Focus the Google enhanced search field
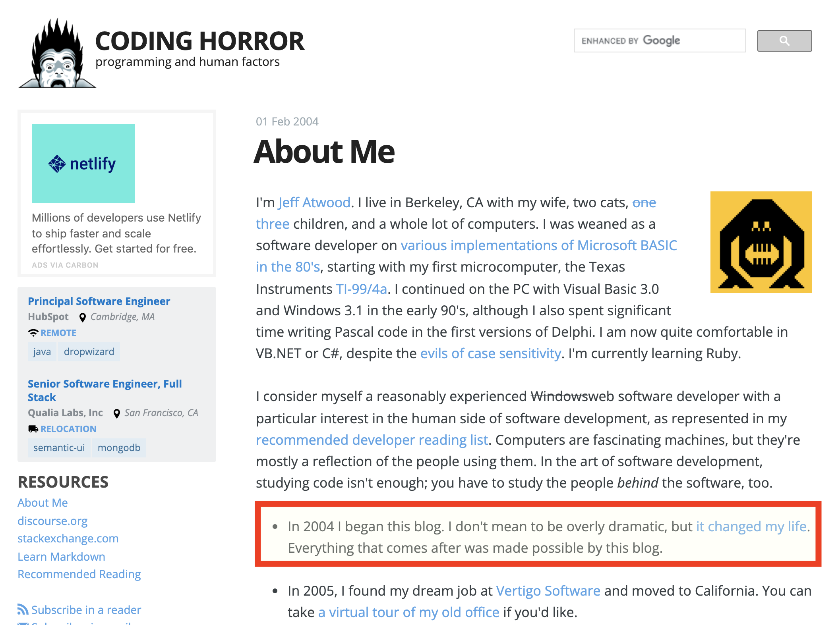The height and width of the screenshot is (625, 840). coord(660,41)
